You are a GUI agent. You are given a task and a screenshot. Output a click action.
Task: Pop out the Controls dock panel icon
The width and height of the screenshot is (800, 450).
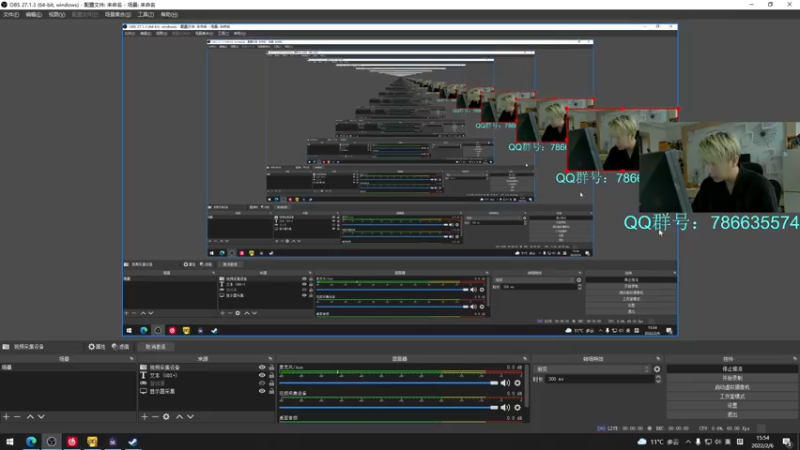tap(794, 359)
